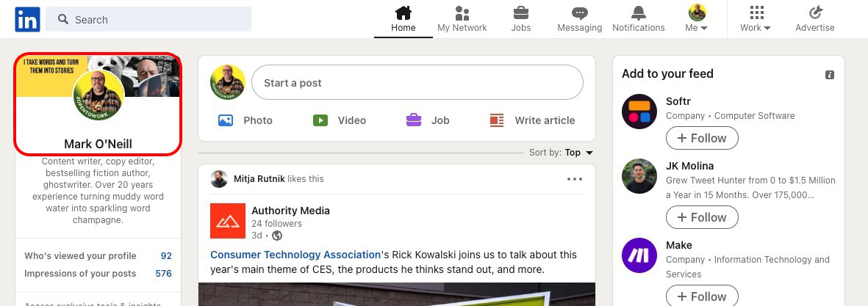Click the feed info icon
Viewport: 868px width, 306px height.
[x=830, y=75]
